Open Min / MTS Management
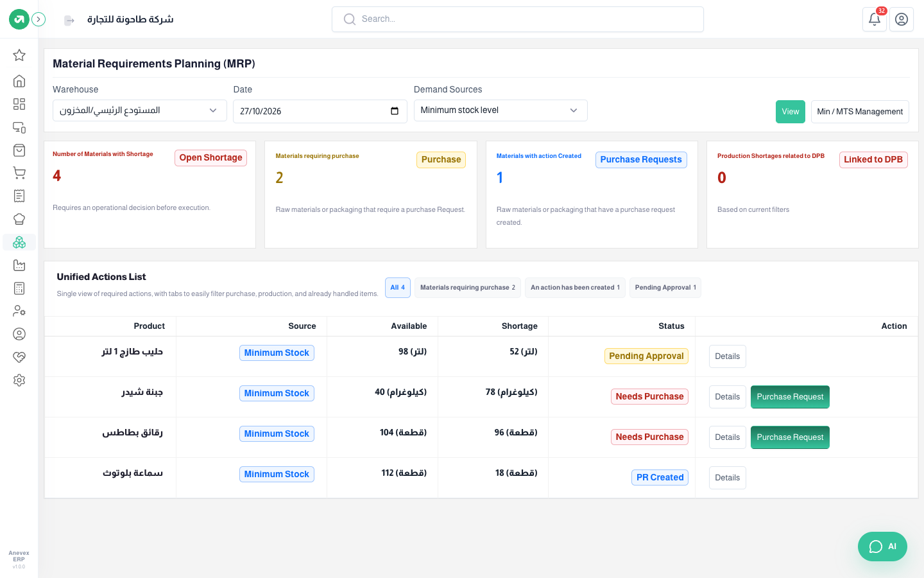This screenshot has height=578, width=924. [x=860, y=112]
